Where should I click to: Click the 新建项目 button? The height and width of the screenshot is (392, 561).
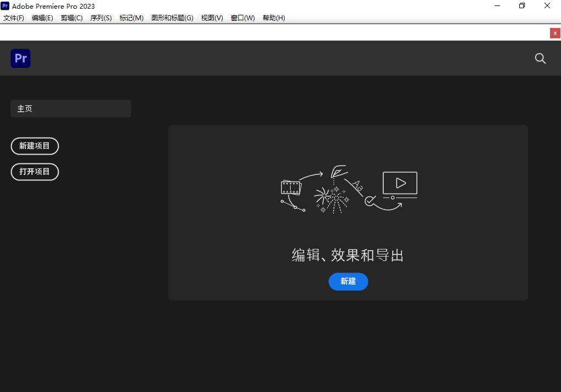pos(35,146)
